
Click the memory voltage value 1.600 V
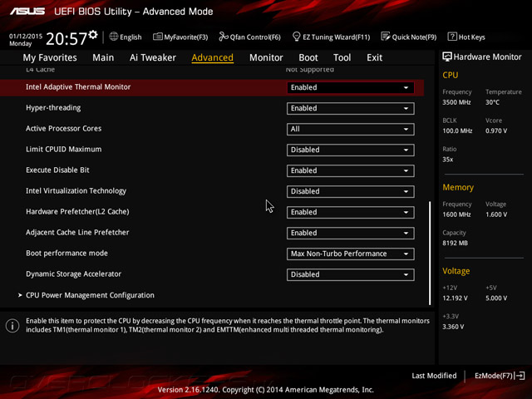tap(496, 214)
